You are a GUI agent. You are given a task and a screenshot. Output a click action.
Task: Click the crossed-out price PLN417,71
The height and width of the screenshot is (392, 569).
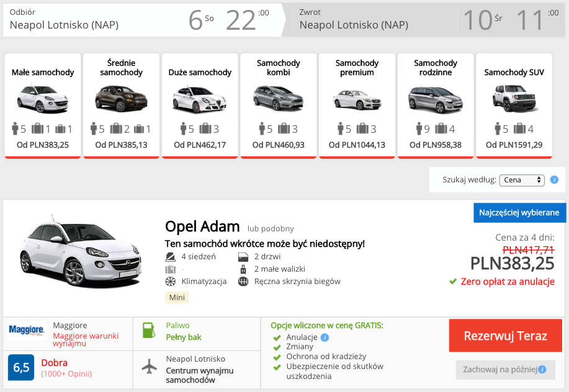[529, 250]
